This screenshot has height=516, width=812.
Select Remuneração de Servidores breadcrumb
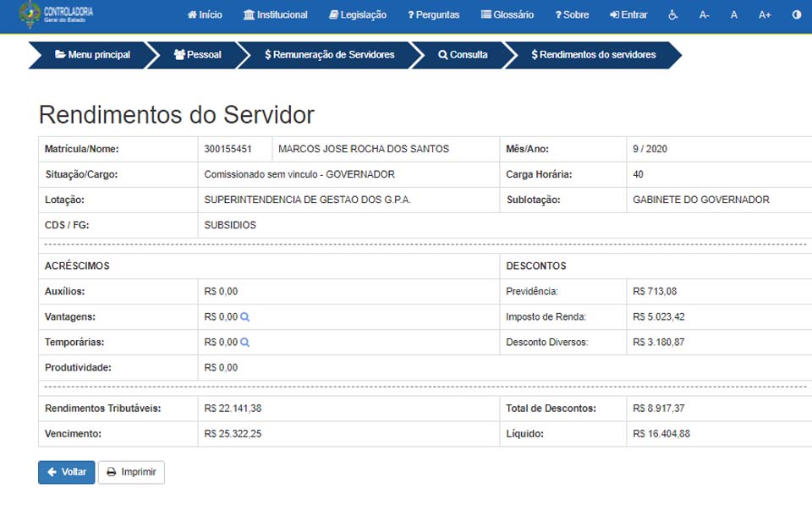329,55
